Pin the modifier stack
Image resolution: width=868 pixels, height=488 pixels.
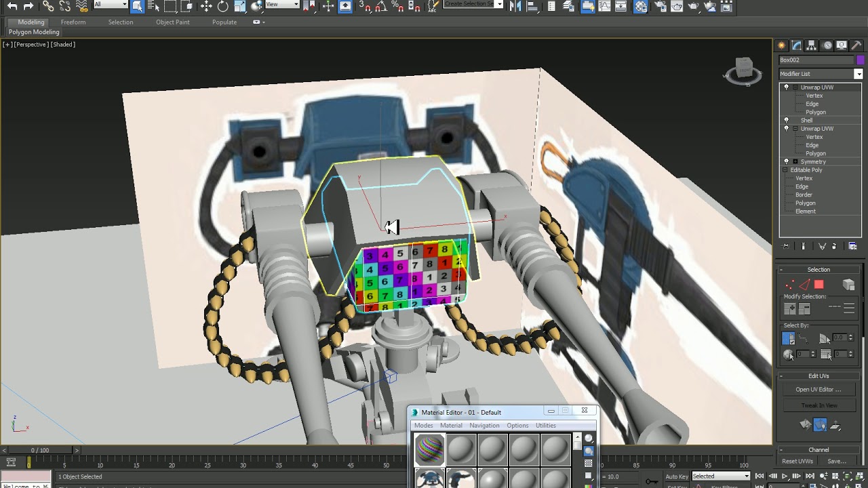785,246
